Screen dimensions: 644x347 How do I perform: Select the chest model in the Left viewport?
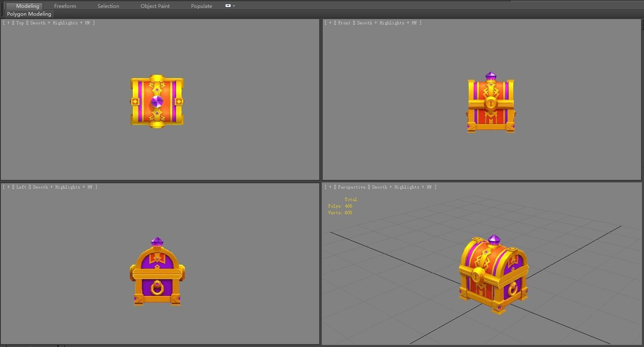point(157,272)
